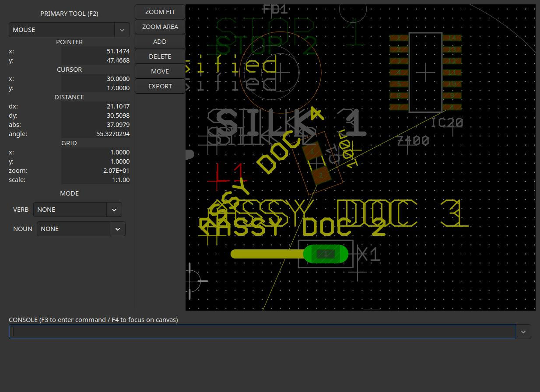540x392 pixels.
Task: Open the console history dropdown arrow
Action: click(523, 332)
